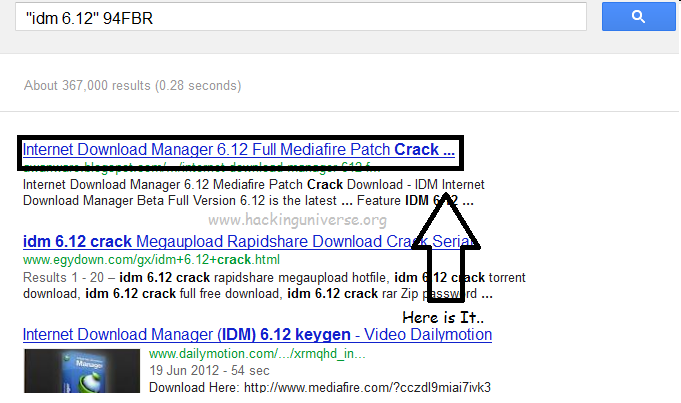The image size is (681, 403).
Task: Click the snippet line "download, idm 6.12 crack full free download"
Action: (x=258, y=294)
